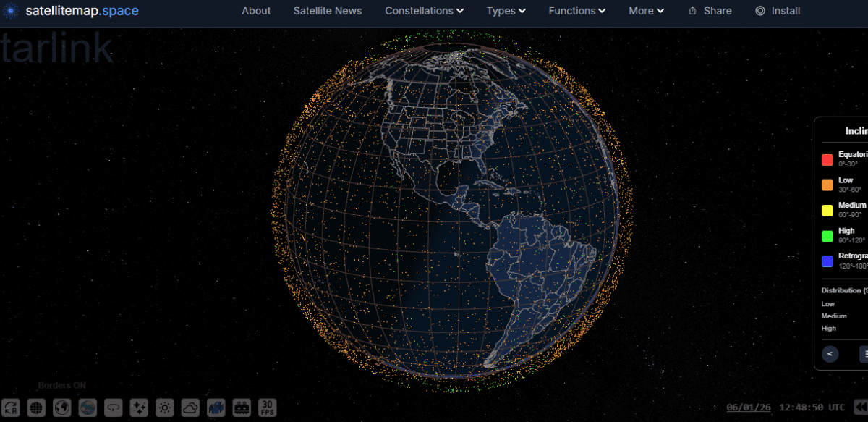Toggle latitude-longitude grid globe icon
Screen dimensions: 868x422
[36, 408]
